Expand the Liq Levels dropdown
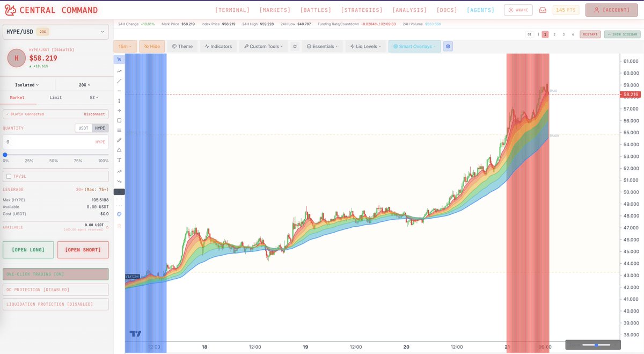Viewport: 644px width, 354px height. pyautogui.click(x=365, y=46)
